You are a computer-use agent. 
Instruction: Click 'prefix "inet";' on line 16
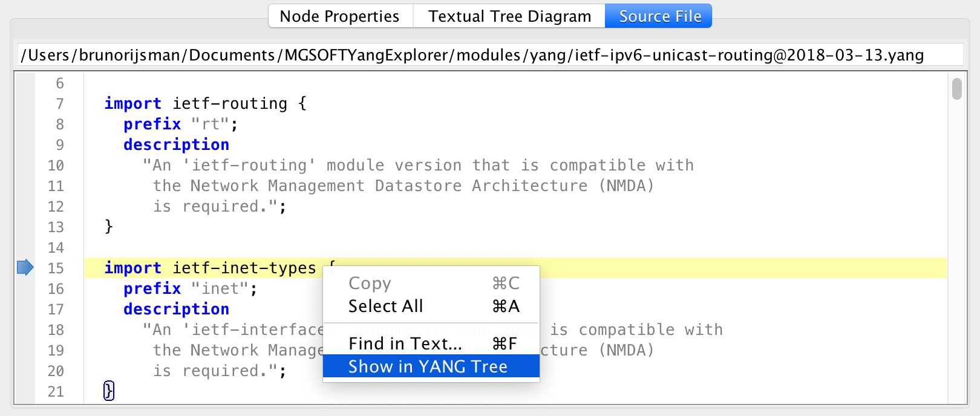coord(191,288)
